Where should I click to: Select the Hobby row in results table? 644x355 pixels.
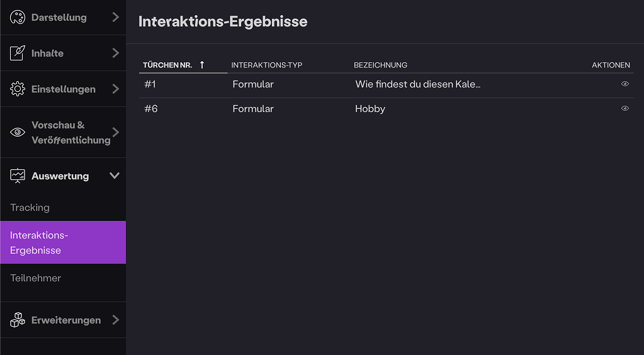point(370,109)
